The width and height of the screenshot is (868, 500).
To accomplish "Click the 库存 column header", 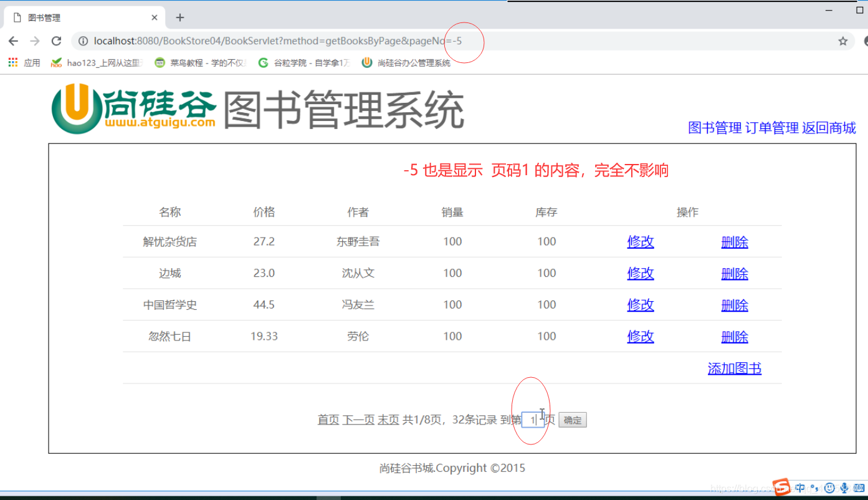I will pos(546,212).
